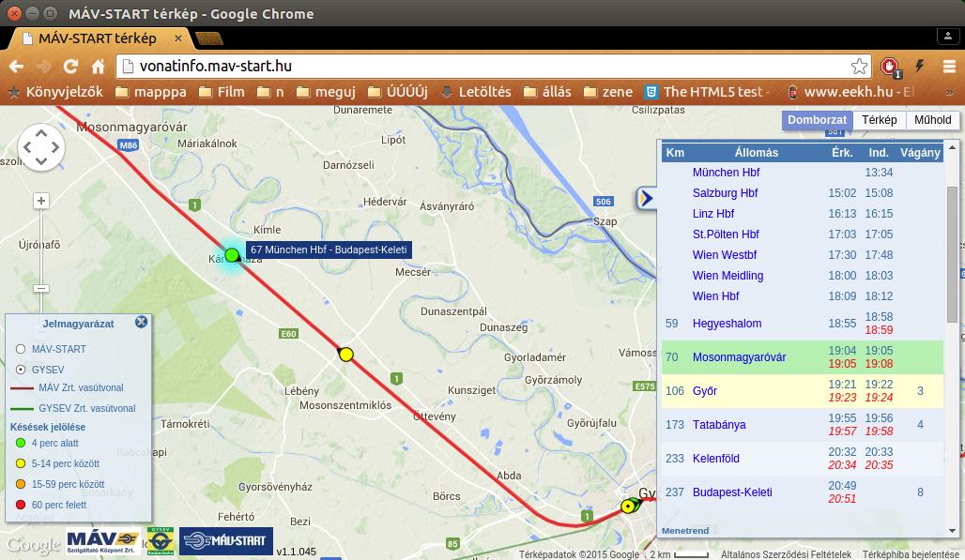Open the ad blocker extension icon
Viewport: 965px width, 560px height.
889,67
